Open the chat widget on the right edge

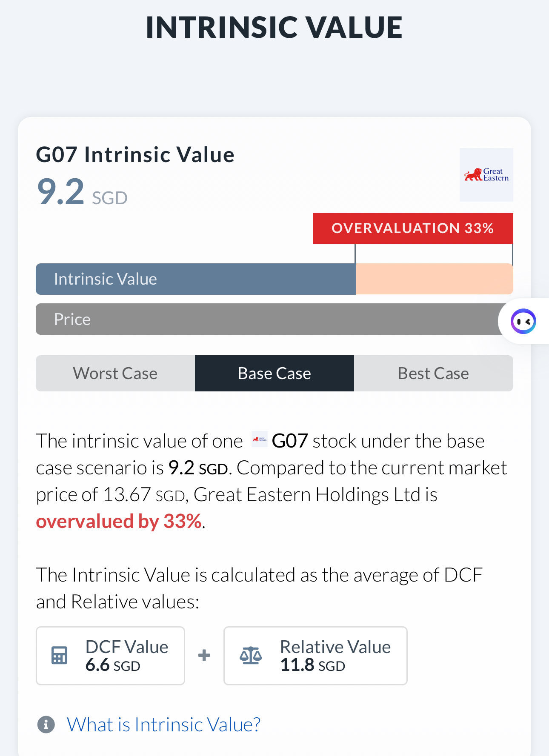(524, 322)
